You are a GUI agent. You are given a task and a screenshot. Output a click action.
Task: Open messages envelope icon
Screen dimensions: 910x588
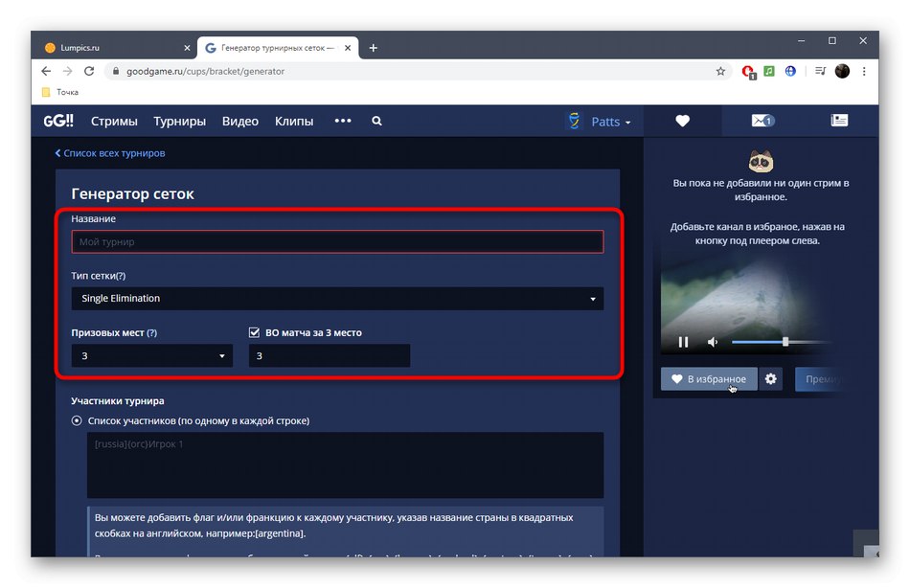click(762, 121)
